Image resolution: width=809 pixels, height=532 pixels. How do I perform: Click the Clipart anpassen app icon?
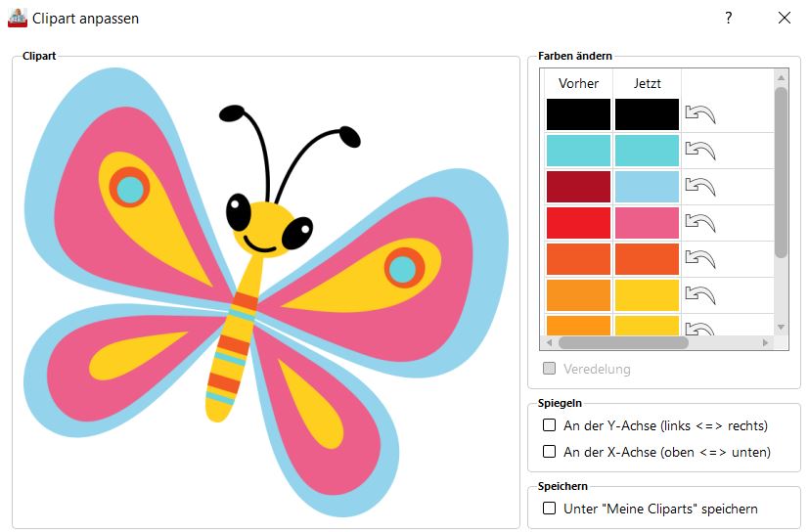click(x=17, y=18)
